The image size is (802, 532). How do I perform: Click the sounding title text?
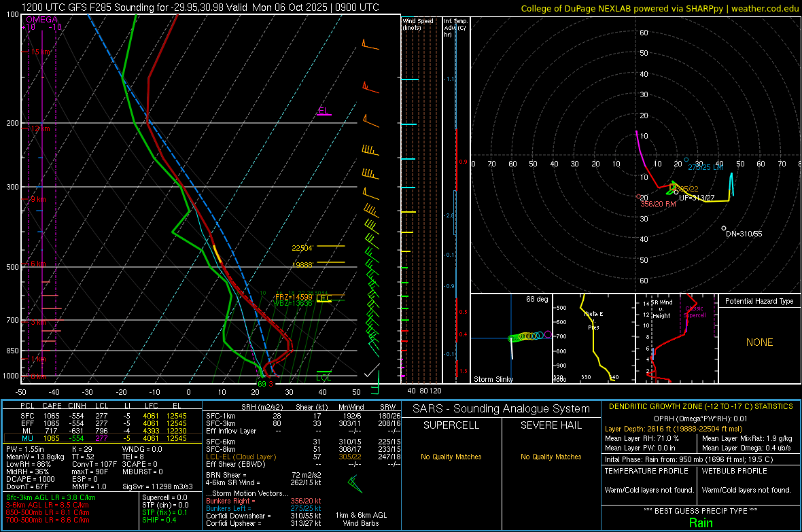[201, 7]
